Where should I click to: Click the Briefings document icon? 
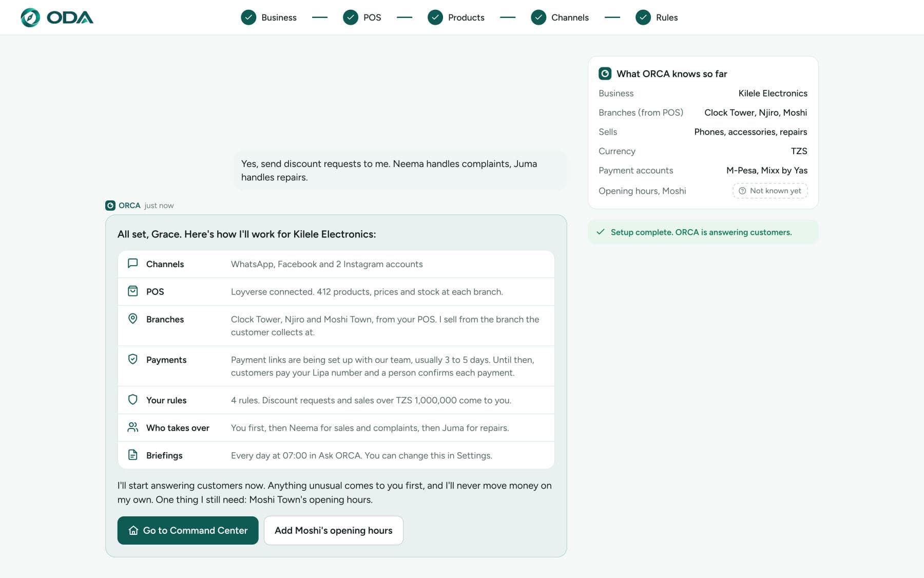[x=133, y=455]
